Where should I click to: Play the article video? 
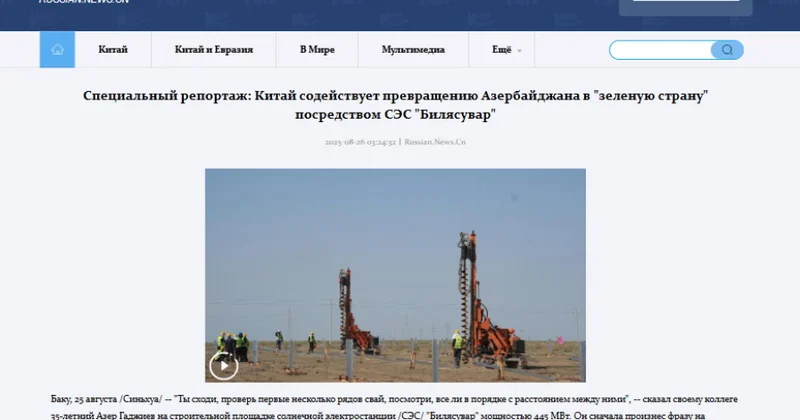point(223,365)
